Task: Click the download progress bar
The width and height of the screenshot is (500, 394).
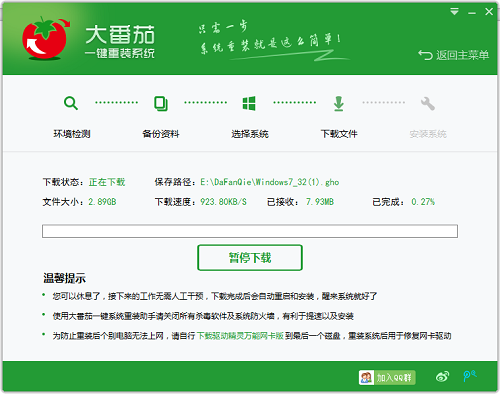Action: pyautogui.click(x=250, y=231)
